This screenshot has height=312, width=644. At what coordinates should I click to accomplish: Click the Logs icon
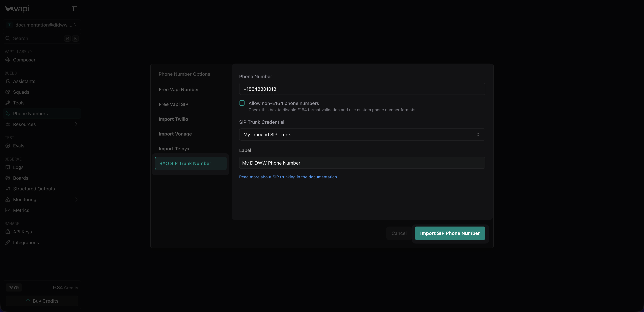tap(8, 167)
